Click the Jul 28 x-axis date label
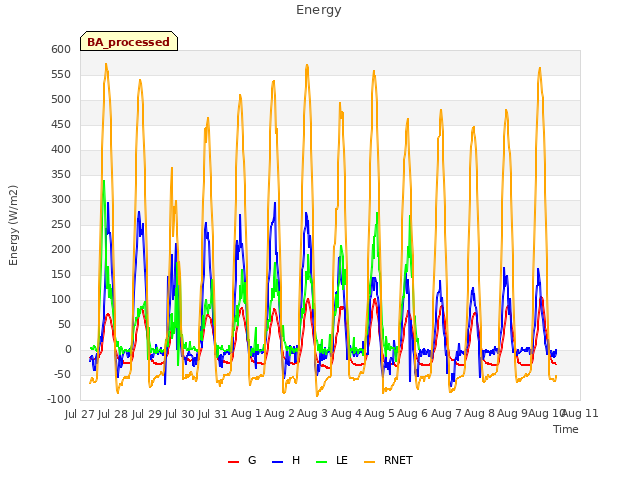 click(x=113, y=414)
